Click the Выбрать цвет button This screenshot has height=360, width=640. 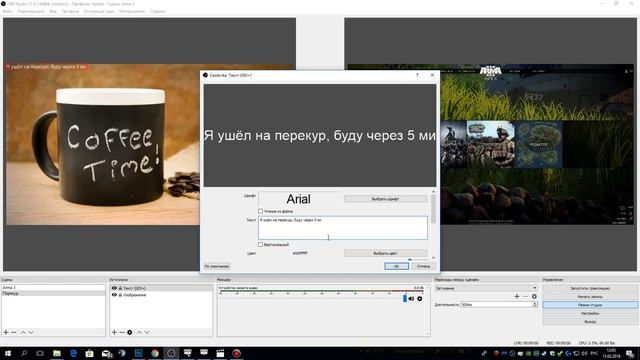(x=386, y=253)
